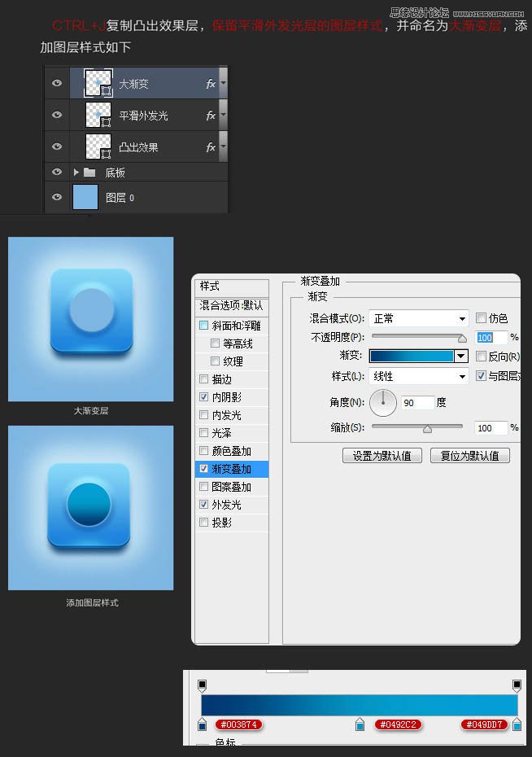532x757 pixels.
Task: Expand the 大渐变 layer effects arrow
Action: point(224,83)
